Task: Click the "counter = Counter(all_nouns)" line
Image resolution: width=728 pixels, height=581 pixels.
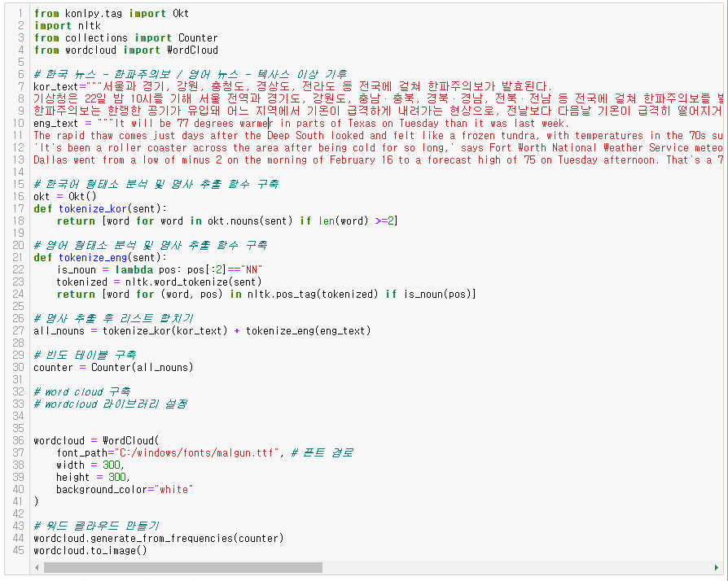Action: click(x=113, y=368)
